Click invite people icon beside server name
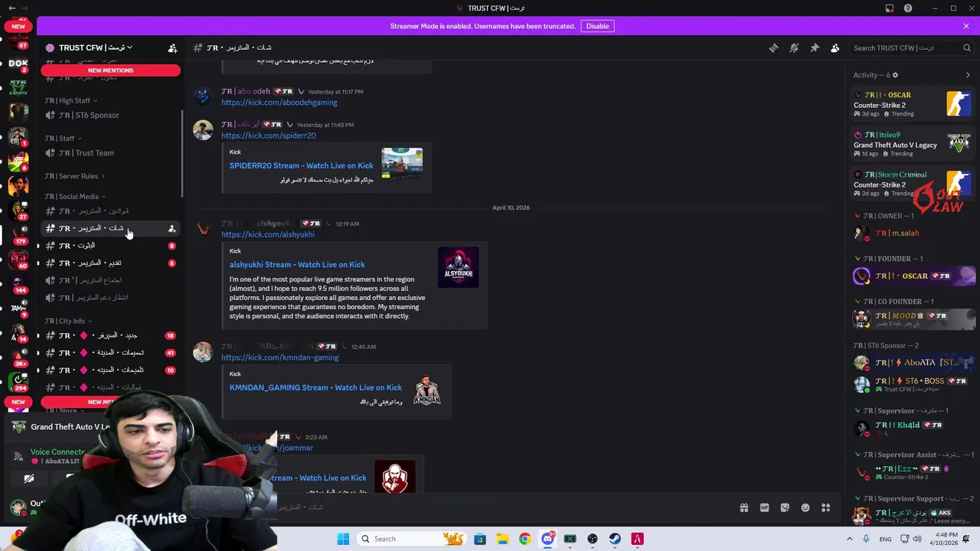 coord(172,47)
